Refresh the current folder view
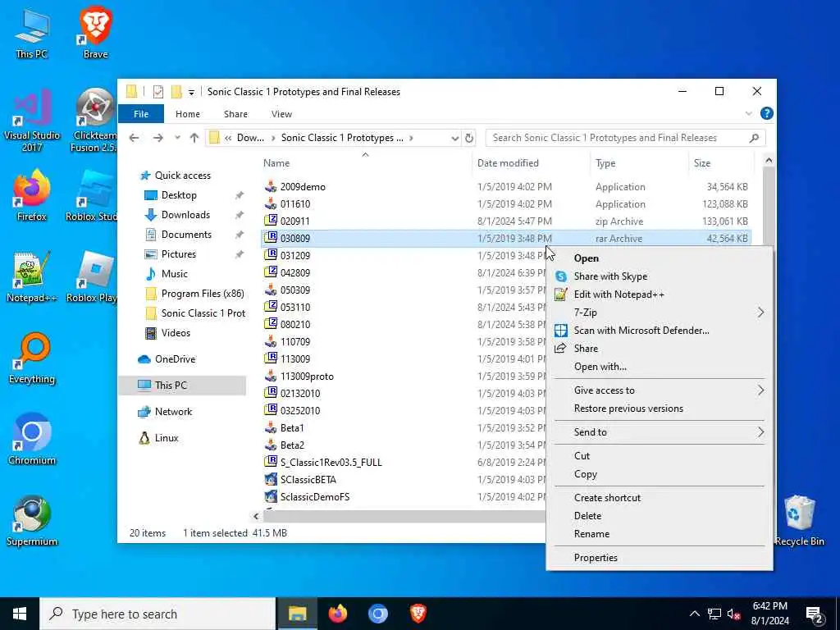 469,138
